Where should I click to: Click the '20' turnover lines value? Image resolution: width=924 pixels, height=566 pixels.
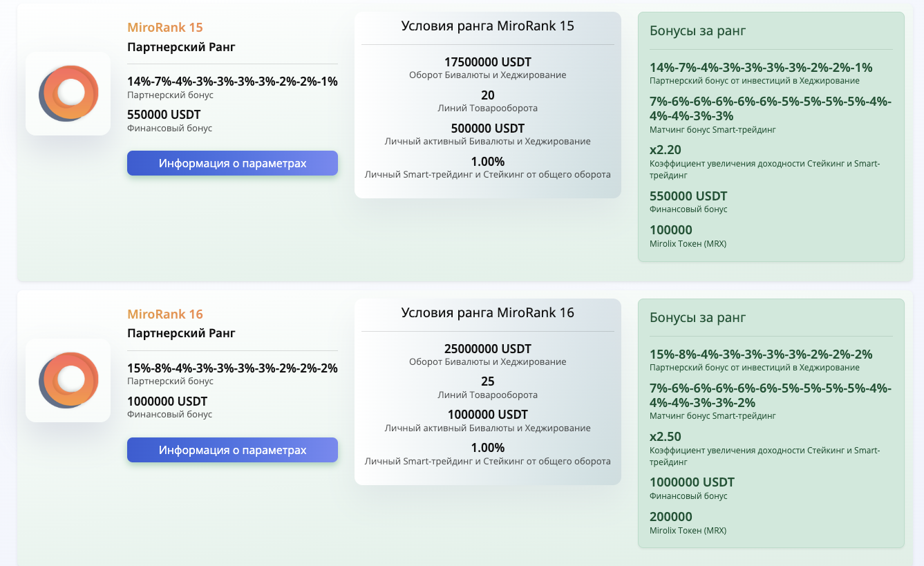[487, 95]
